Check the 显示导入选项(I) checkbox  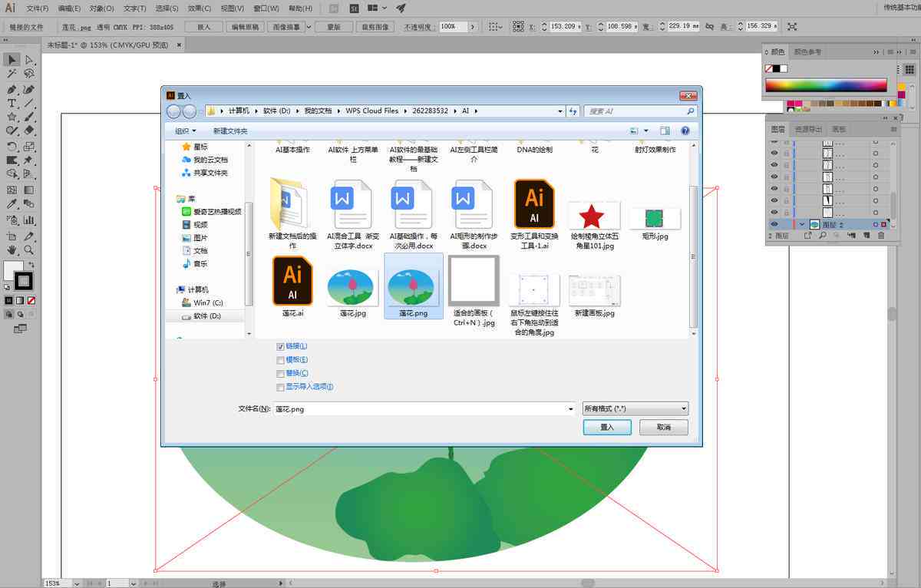point(280,387)
